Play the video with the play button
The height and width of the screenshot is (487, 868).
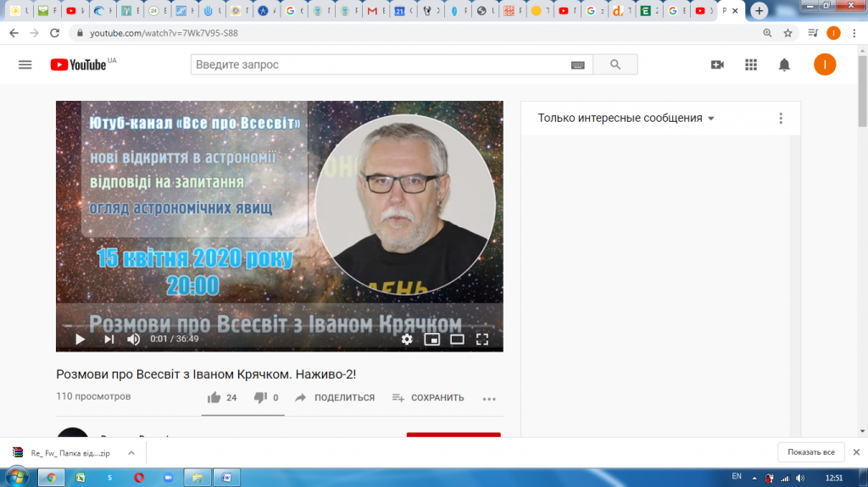click(80, 340)
